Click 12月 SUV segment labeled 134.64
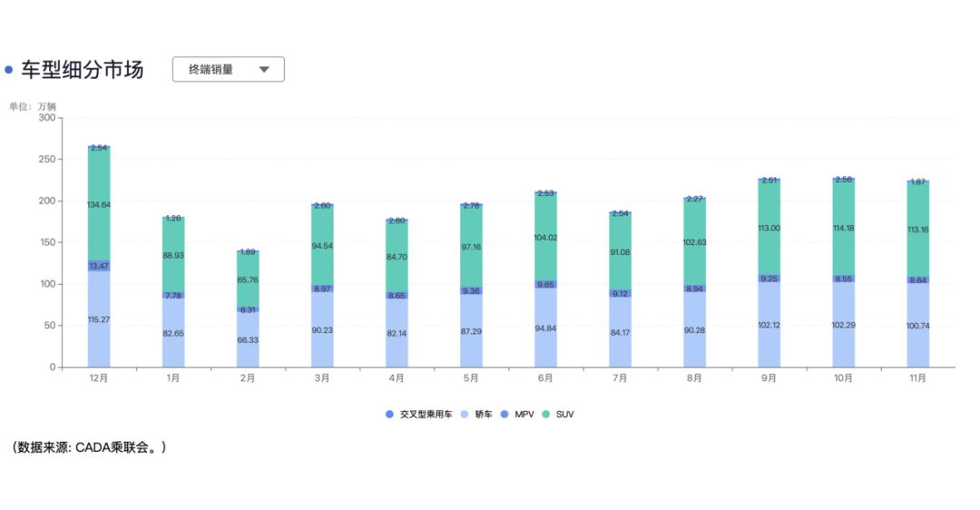The width and height of the screenshot is (980, 510). 99,204
